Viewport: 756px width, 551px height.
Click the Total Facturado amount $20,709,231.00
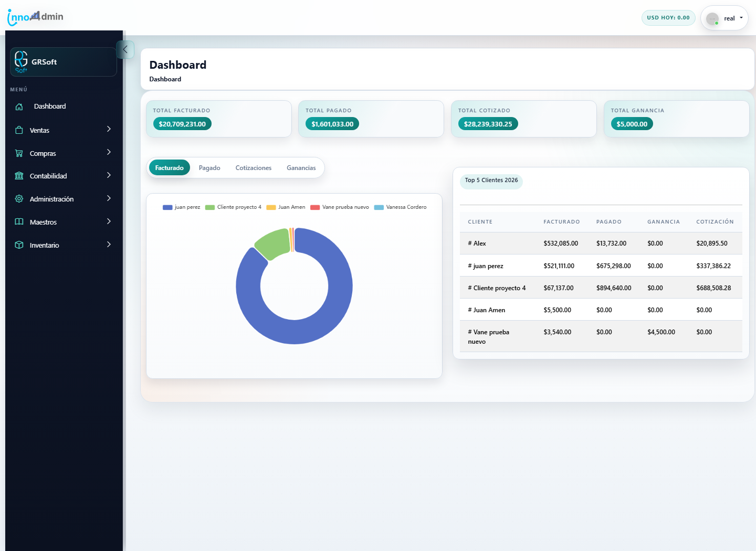182,124
